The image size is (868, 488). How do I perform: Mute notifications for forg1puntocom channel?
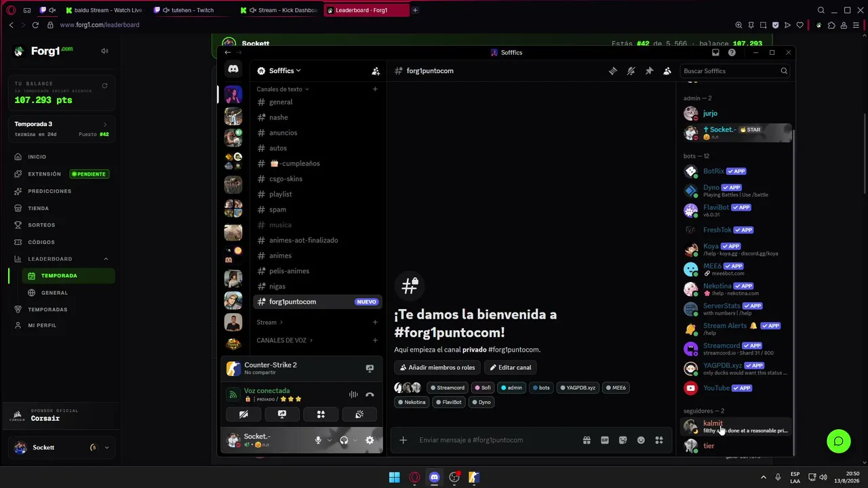coord(631,70)
